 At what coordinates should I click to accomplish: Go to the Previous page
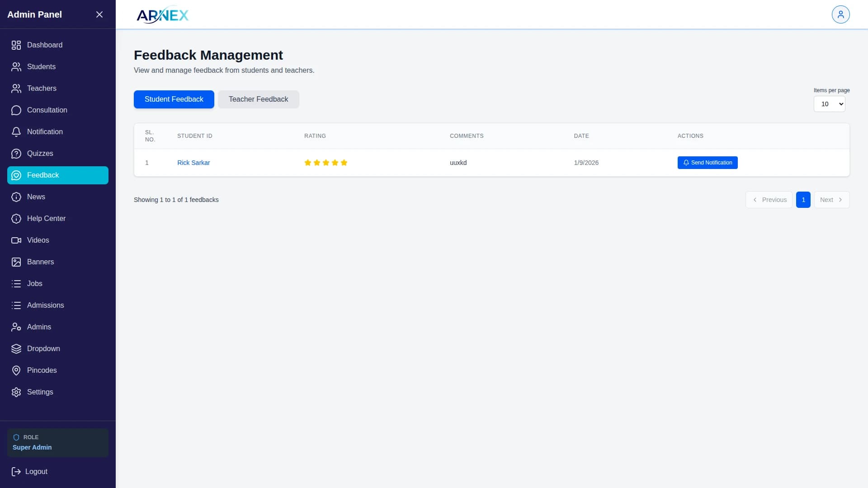click(769, 200)
